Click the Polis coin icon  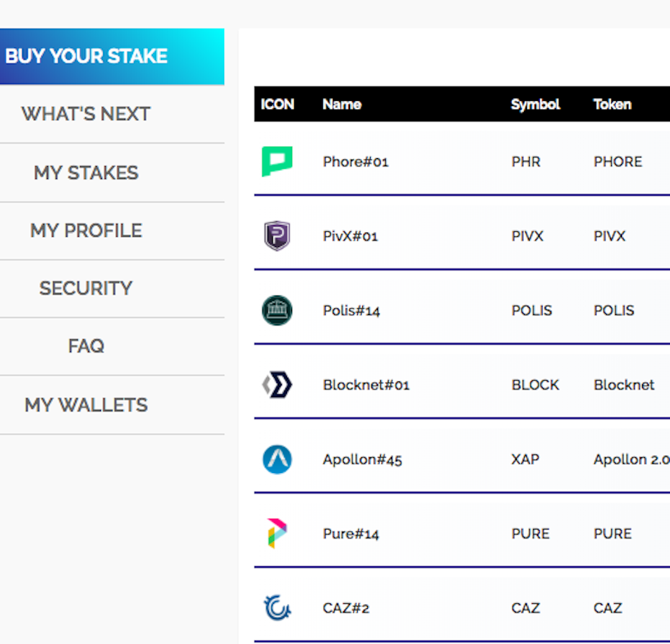(277, 311)
